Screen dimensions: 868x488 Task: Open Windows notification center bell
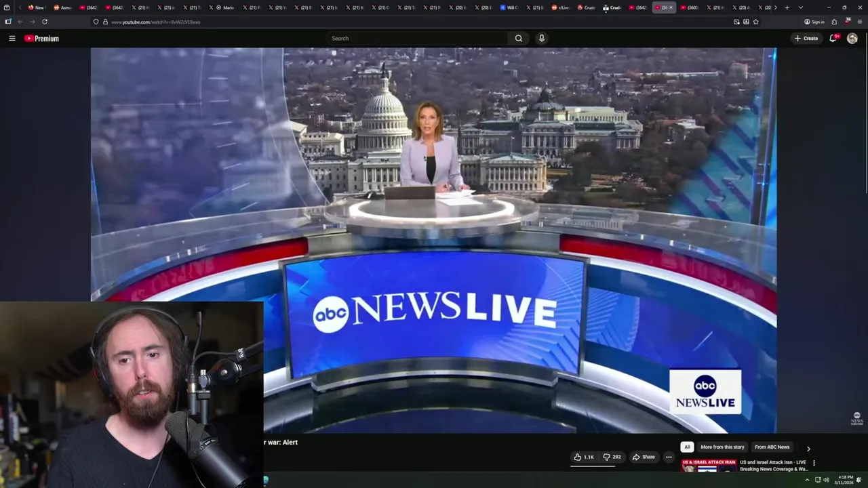(859, 480)
